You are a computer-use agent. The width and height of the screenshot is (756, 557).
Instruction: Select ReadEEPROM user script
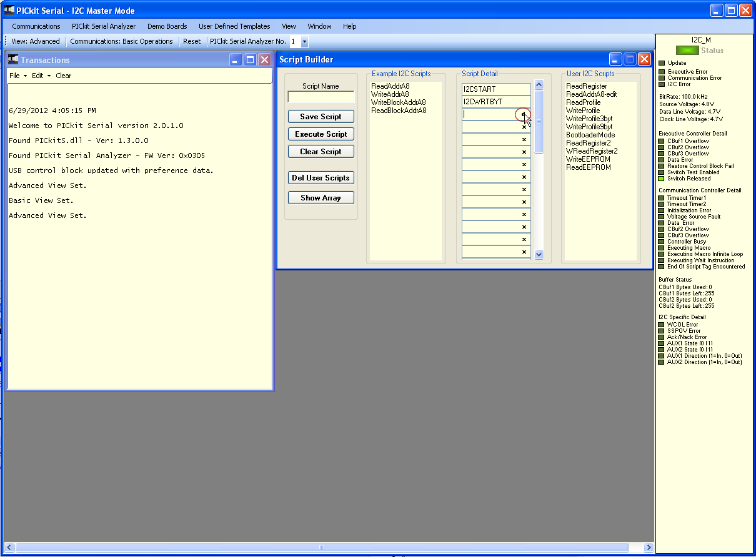(x=589, y=167)
